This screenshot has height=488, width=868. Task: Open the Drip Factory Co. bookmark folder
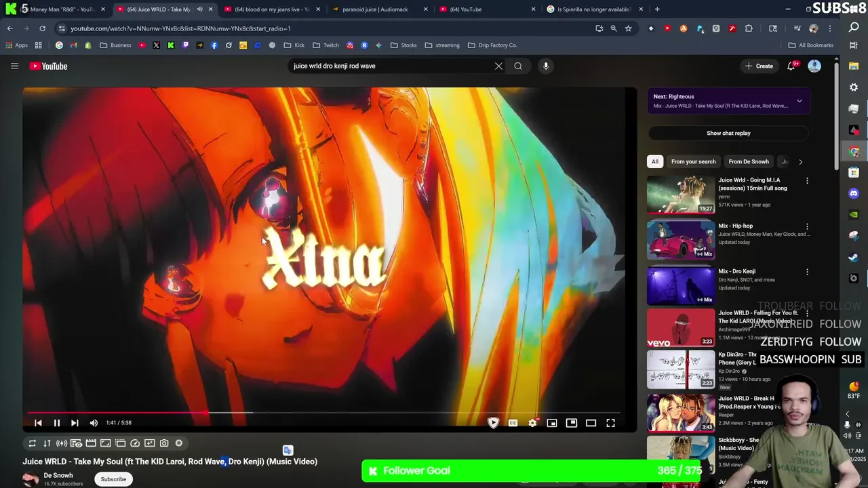coord(492,45)
